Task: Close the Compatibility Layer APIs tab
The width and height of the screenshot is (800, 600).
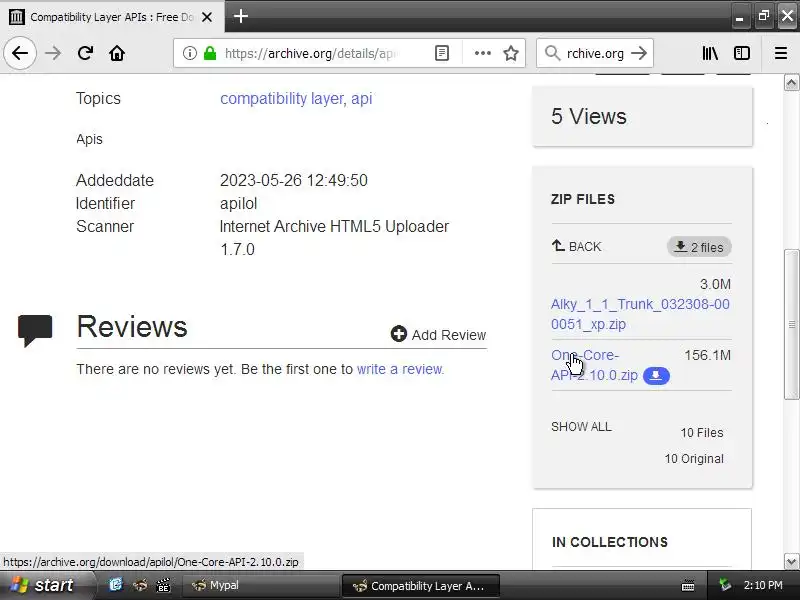Action: tap(207, 17)
